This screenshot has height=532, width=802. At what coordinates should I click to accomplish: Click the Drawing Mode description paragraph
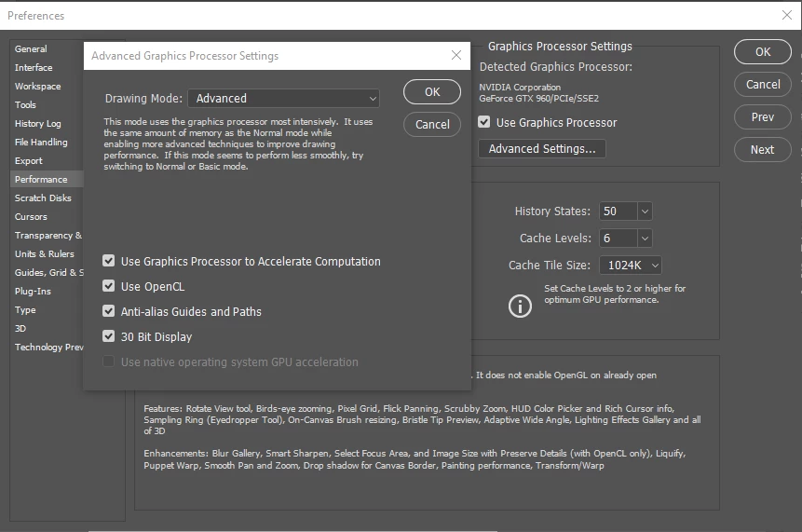pos(238,143)
